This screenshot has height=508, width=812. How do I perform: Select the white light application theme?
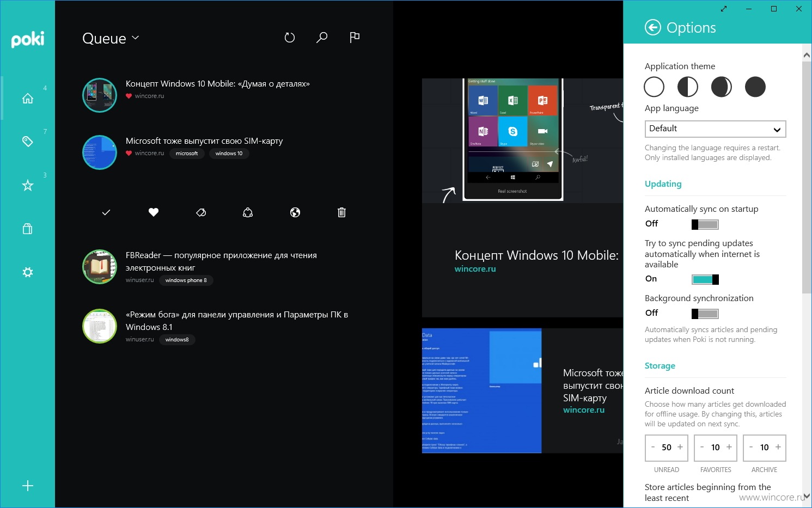coord(654,87)
